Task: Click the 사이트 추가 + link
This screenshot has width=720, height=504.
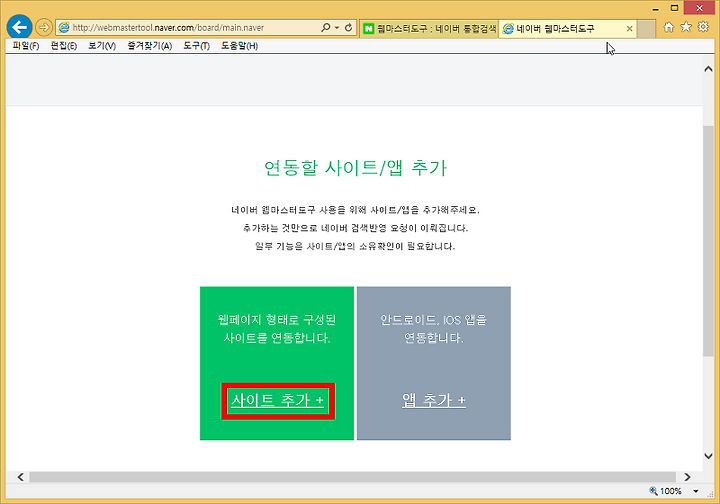Action: point(278,401)
